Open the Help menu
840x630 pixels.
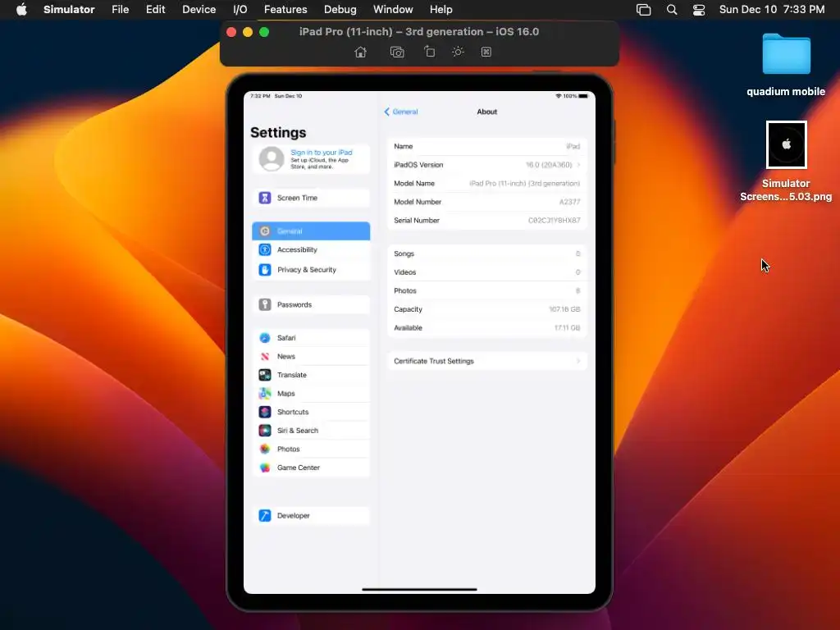441,9
